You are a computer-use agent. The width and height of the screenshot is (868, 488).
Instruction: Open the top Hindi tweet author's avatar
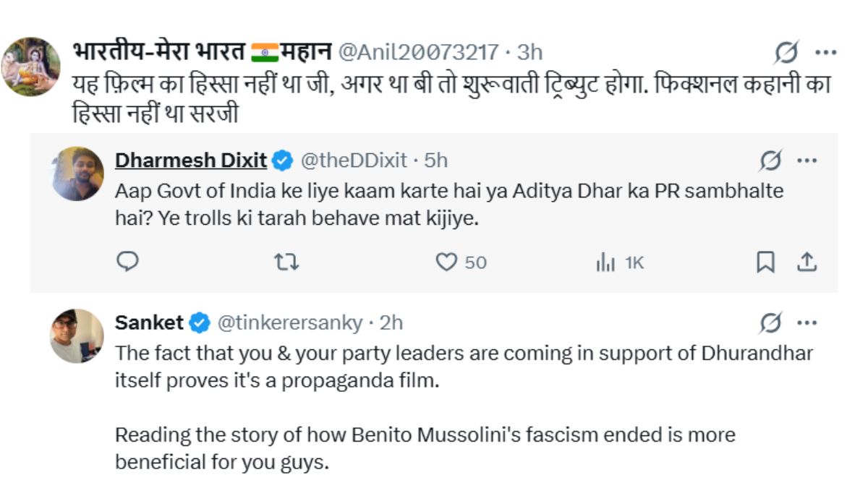pyautogui.click(x=30, y=67)
